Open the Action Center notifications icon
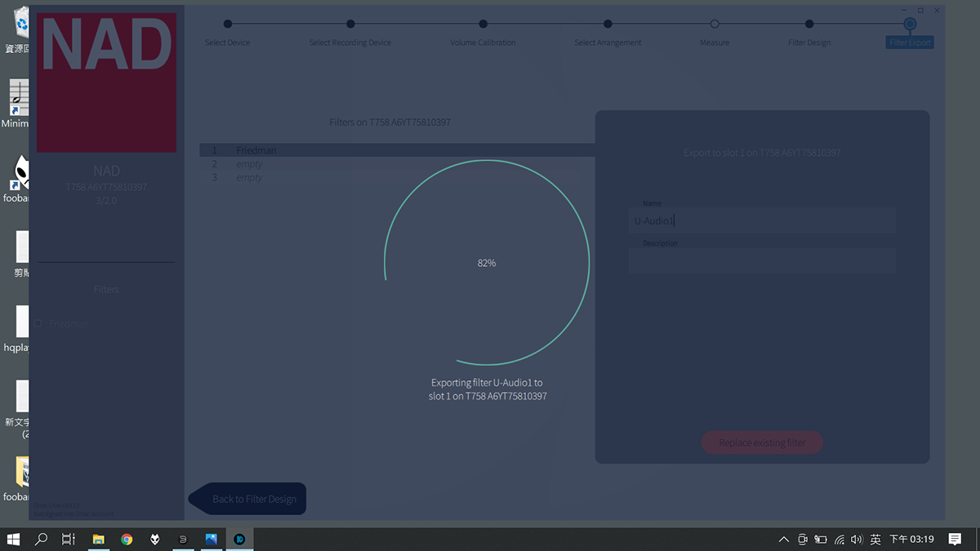The image size is (980, 551). pyautogui.click(x=955, y=540)
